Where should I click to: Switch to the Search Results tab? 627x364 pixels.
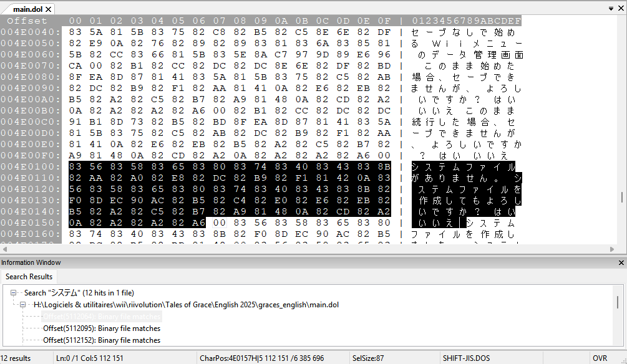[29, 277]
